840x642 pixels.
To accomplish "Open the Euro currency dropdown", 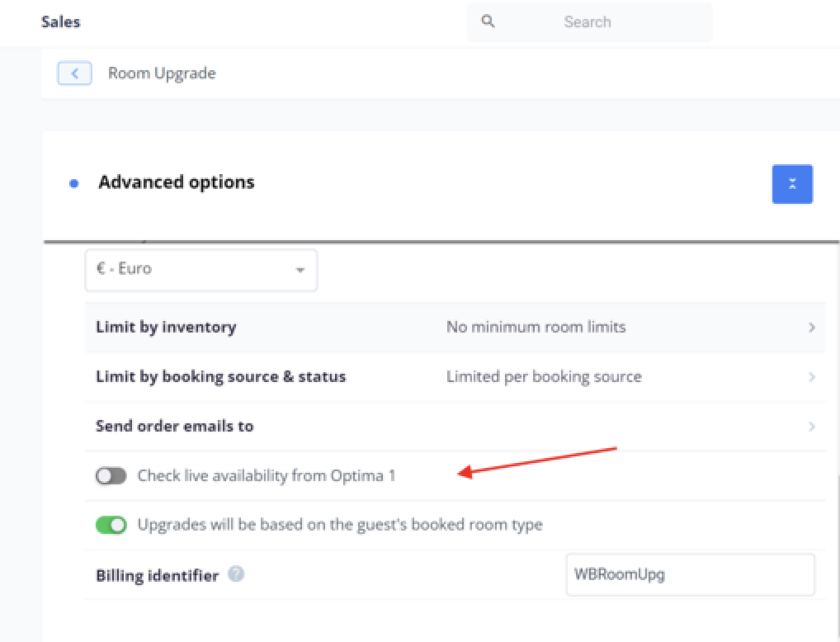I will click(x=201, y=269).
